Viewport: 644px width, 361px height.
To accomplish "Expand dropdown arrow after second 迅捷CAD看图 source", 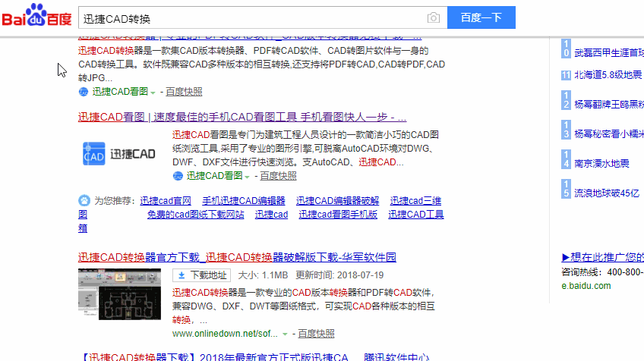I will [x=248, y=177].
